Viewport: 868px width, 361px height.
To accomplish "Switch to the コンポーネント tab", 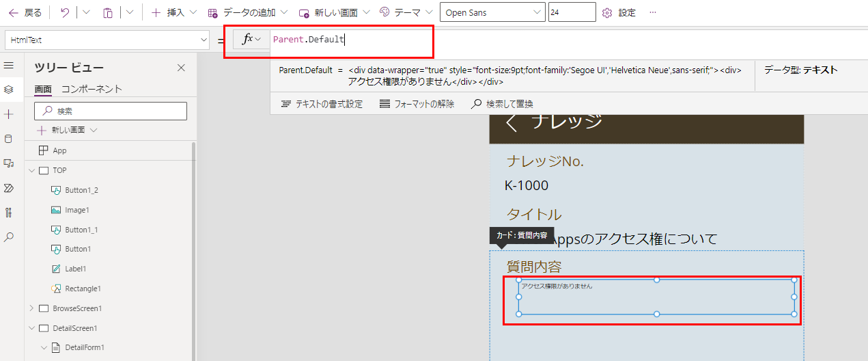I will point(92,89).
